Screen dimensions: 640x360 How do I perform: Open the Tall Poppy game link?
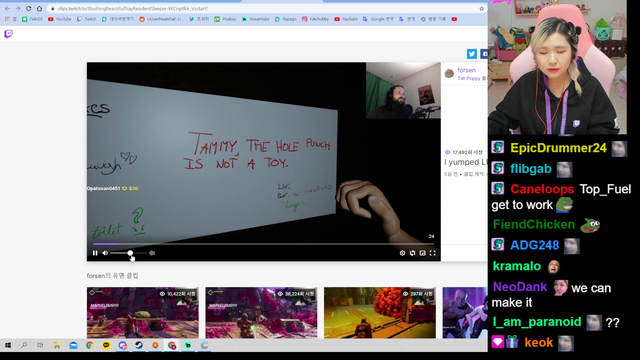pyautogui.click(x=469, y=78)
